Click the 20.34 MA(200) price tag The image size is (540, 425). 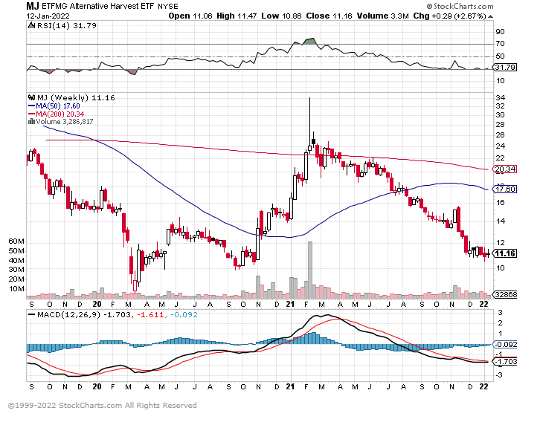point(505,169)
